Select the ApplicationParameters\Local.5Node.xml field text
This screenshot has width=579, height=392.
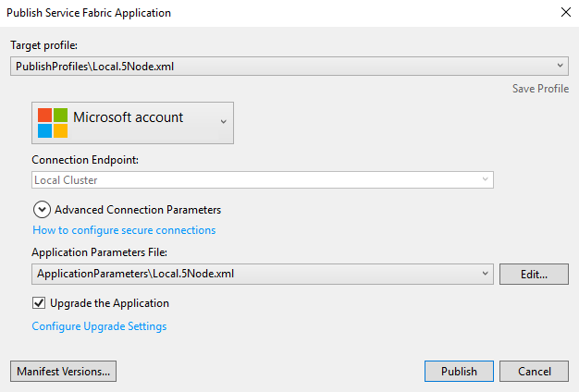[x=136, y=274]
